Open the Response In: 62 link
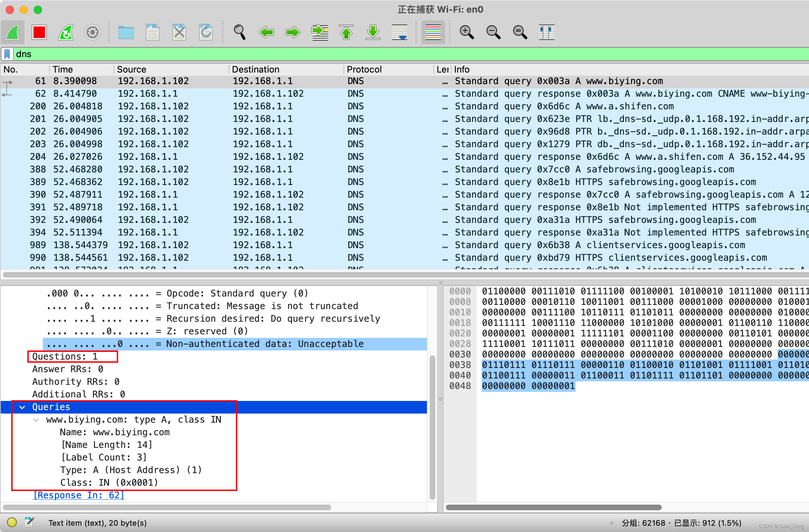 pyautogui.click(x=79, y=495)
